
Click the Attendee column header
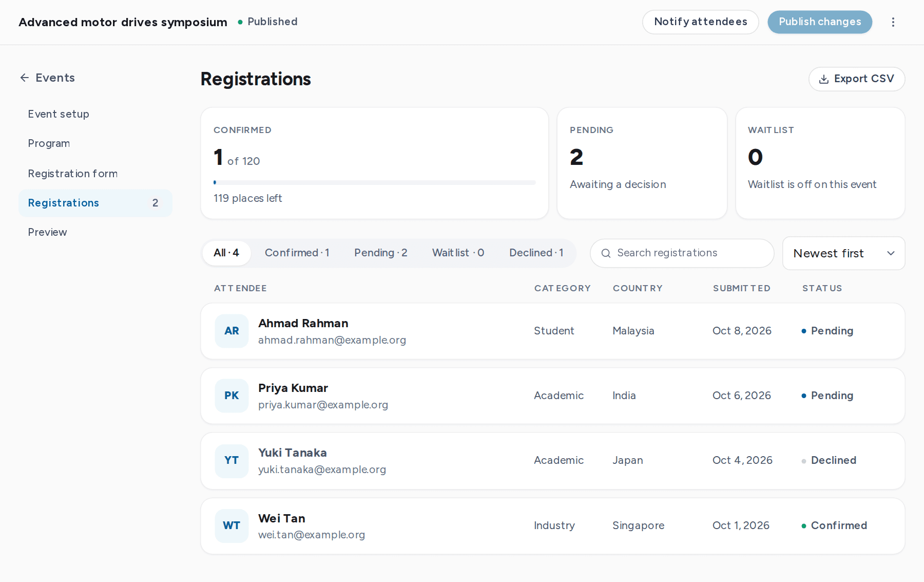click(240, 288)
